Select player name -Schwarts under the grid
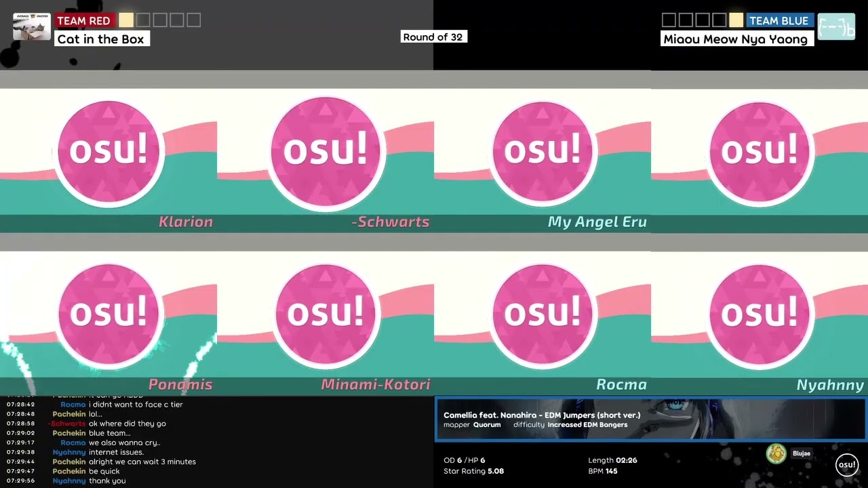This screenshot has width=868, height=488. (x=391, y=222)
